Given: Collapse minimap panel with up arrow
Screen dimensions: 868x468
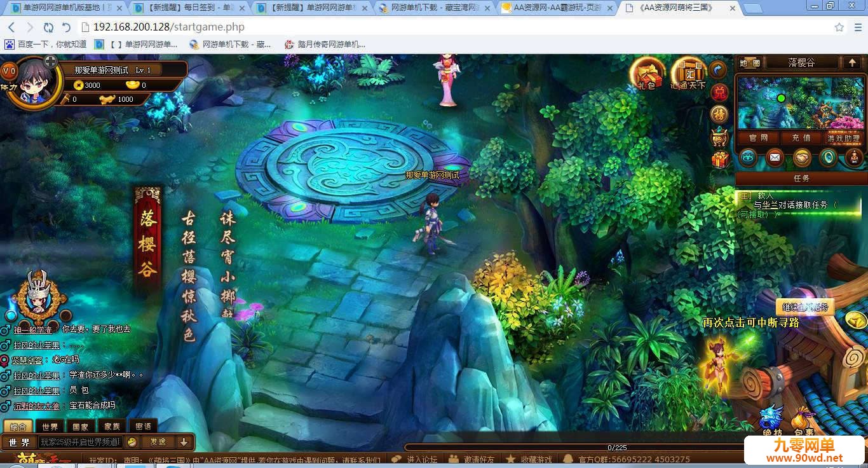Looking at the screenshot, I should pos(852,62).
